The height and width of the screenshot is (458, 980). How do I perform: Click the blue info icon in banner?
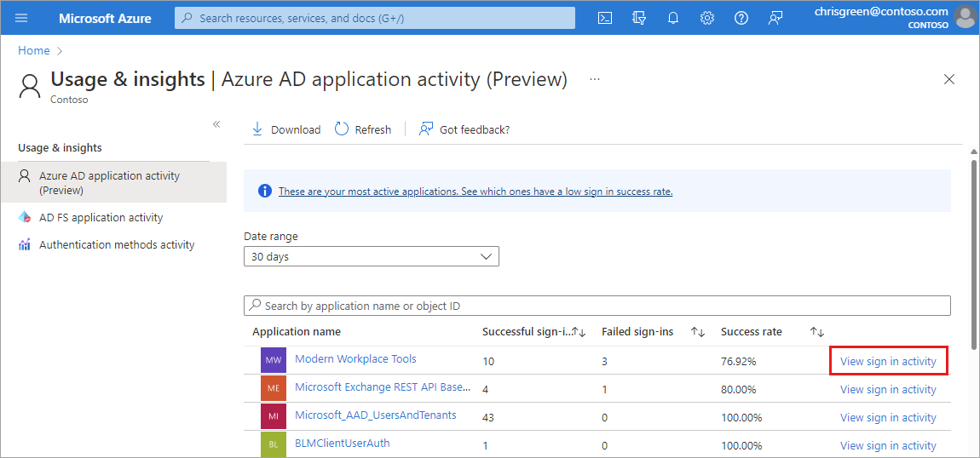coord(265,191)
